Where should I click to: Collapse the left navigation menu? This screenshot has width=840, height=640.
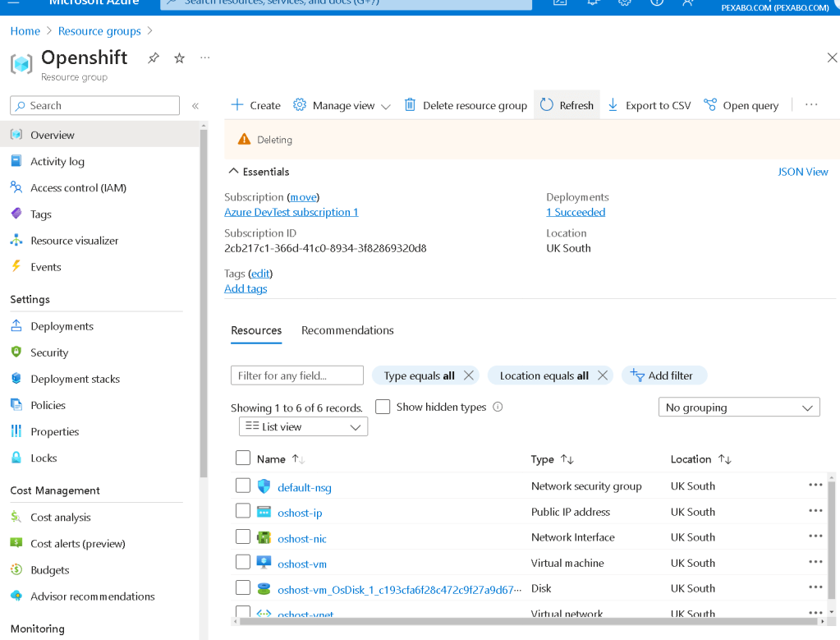(x=195, y=106)
